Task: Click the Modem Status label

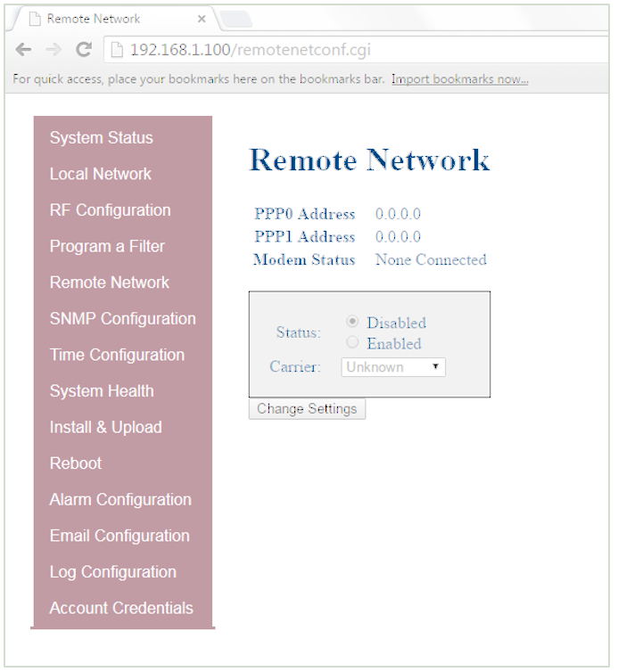Action: [304, 259]
